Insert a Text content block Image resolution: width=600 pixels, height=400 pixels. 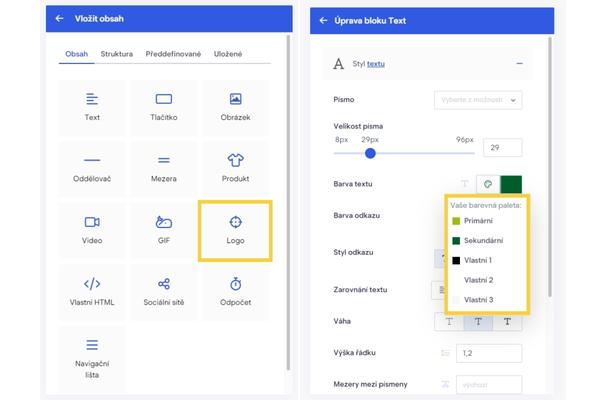point(92,108)
